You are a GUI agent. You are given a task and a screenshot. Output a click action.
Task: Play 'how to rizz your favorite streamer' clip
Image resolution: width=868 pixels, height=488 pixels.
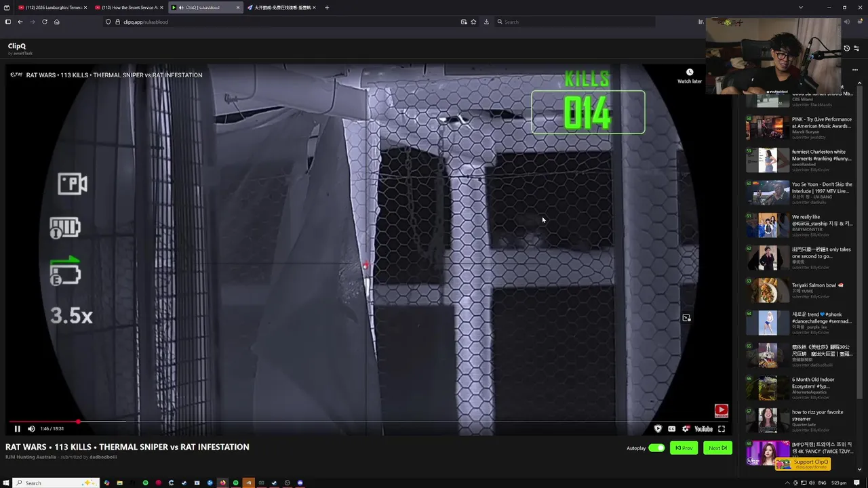799,420
